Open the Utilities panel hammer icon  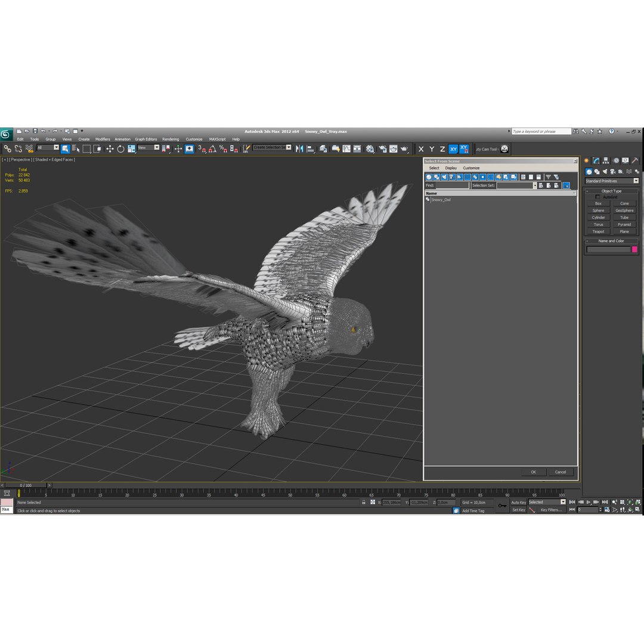(x=635, y=160)
